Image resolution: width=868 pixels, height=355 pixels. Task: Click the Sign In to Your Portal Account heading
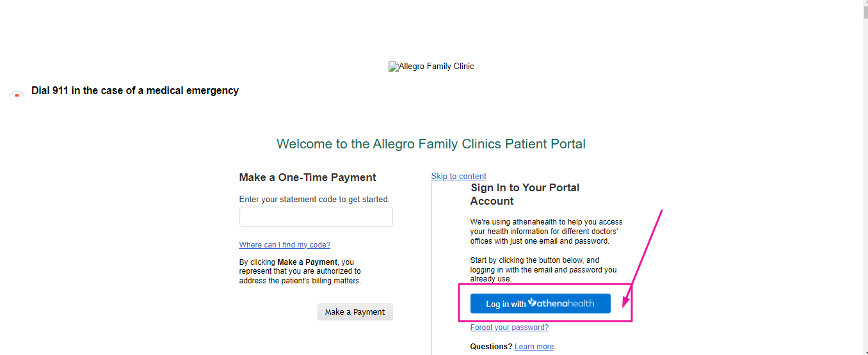(x=525, y=194)
